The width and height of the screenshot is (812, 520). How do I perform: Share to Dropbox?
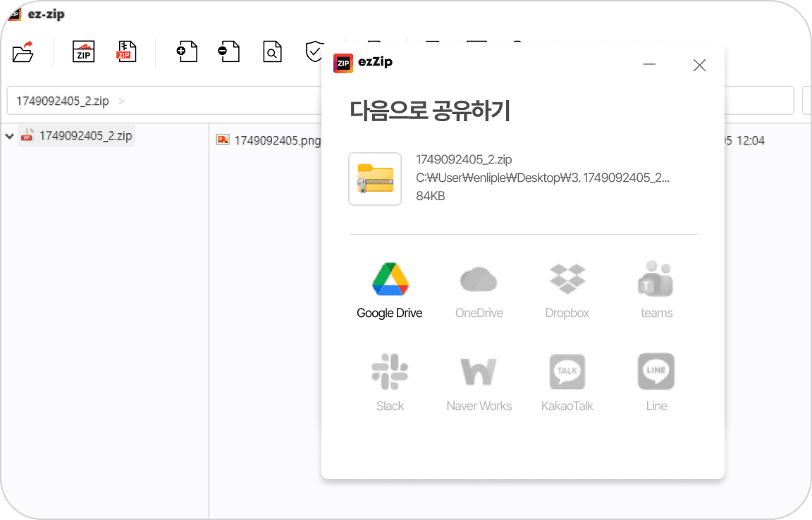tap(567, 290)
